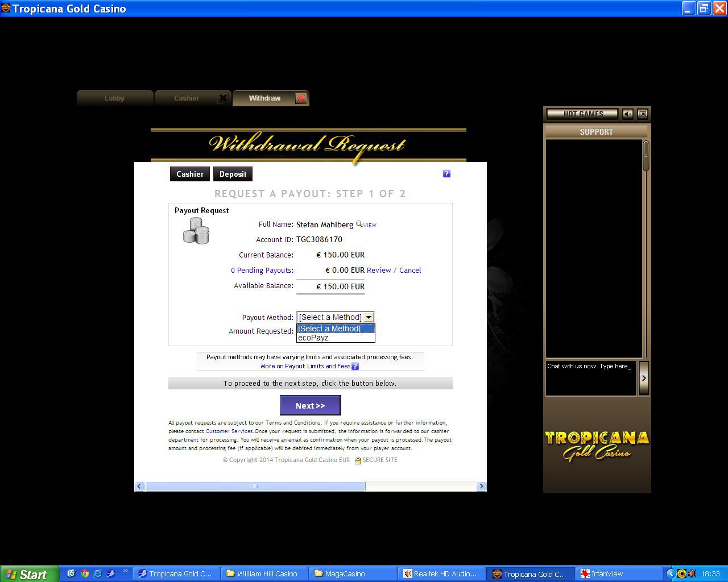Image resolution: width=728 pixels, height=582 pixels.
Task: Click the Review pending payouts link
Action: click(379, 271)
